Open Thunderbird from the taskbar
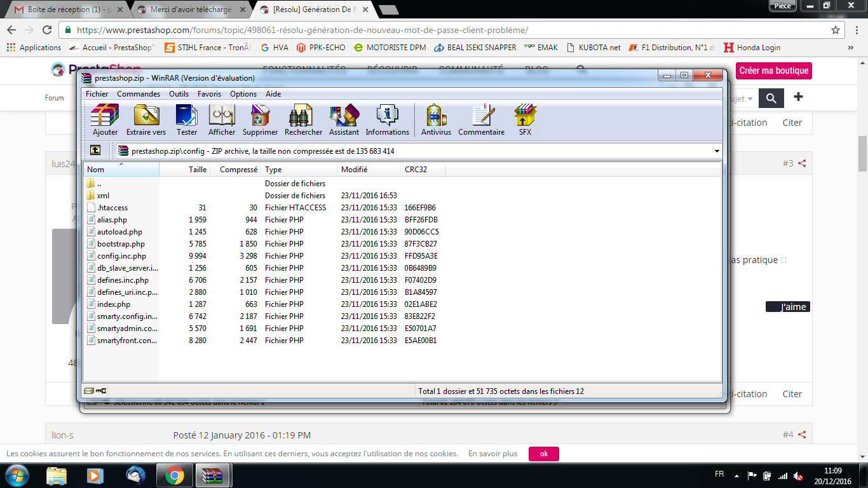 point(135,475)
